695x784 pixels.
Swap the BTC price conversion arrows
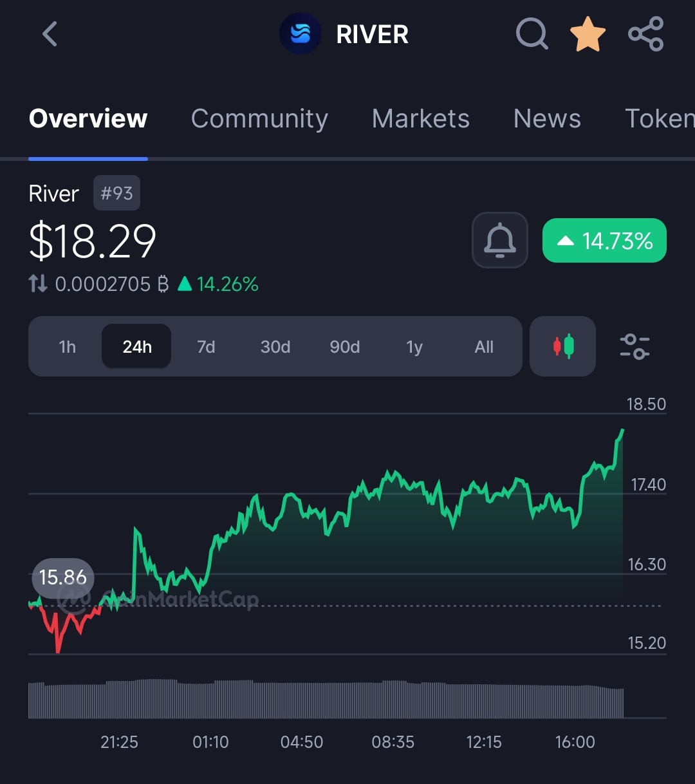tap(38, 284)
